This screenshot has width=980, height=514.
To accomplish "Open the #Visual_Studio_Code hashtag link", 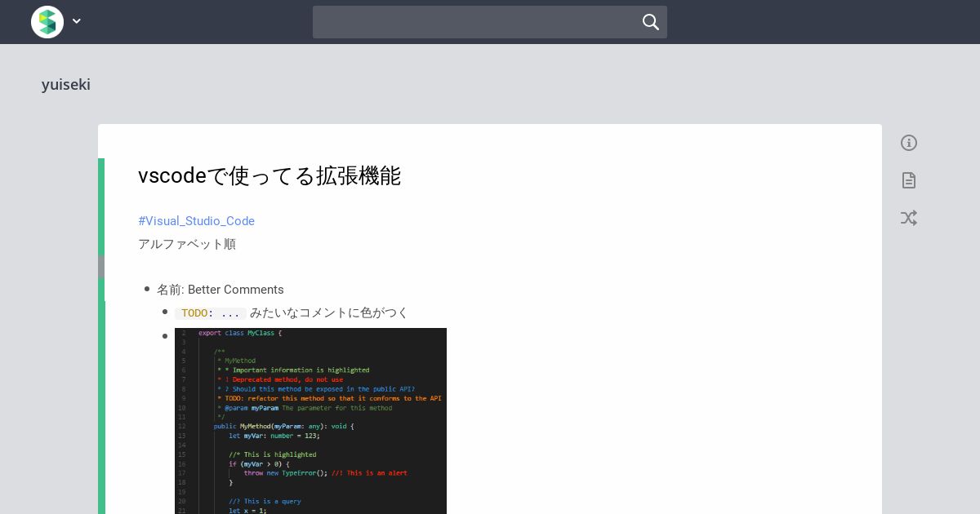I will (196, 221).
